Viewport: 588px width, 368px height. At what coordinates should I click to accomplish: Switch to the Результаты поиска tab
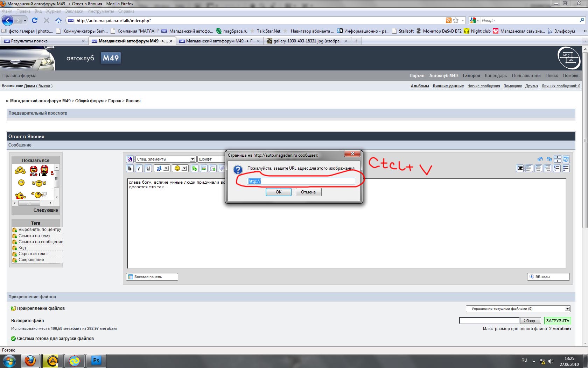42,41
